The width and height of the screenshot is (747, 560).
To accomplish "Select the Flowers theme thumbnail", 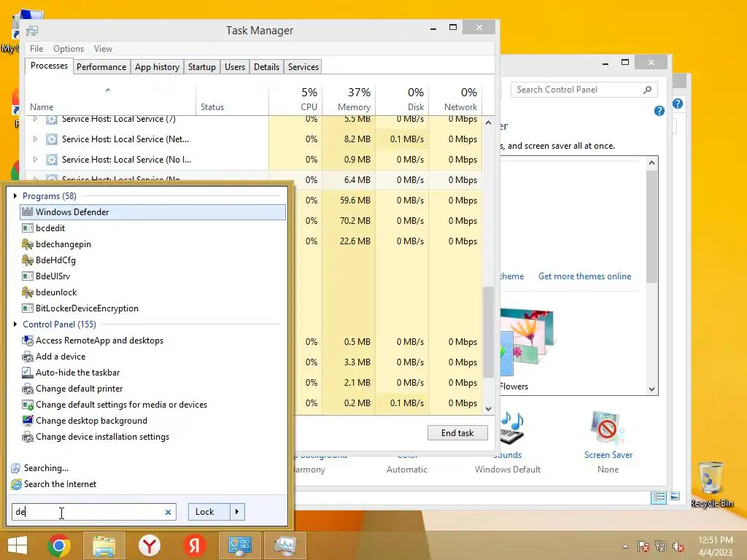I will (527, 342).
